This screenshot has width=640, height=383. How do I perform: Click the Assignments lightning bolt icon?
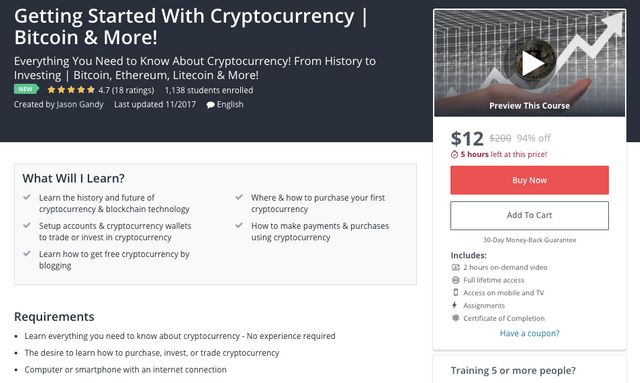tap(454, 305)
